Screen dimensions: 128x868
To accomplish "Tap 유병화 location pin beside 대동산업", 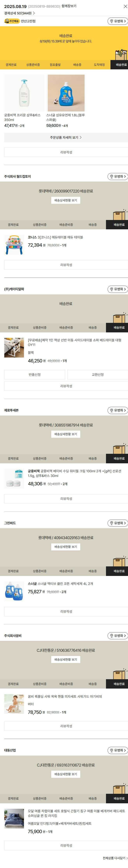I will pyautogui.click(x=117, y=750).
